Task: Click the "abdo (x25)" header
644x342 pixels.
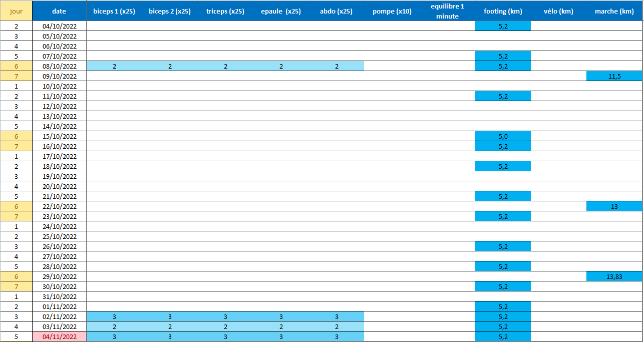Action: 337,11
